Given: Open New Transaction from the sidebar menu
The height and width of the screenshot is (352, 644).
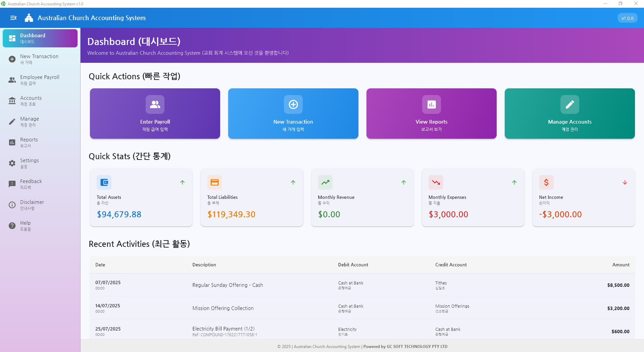Looking at the screenshot, I should (x=40, y=59).
